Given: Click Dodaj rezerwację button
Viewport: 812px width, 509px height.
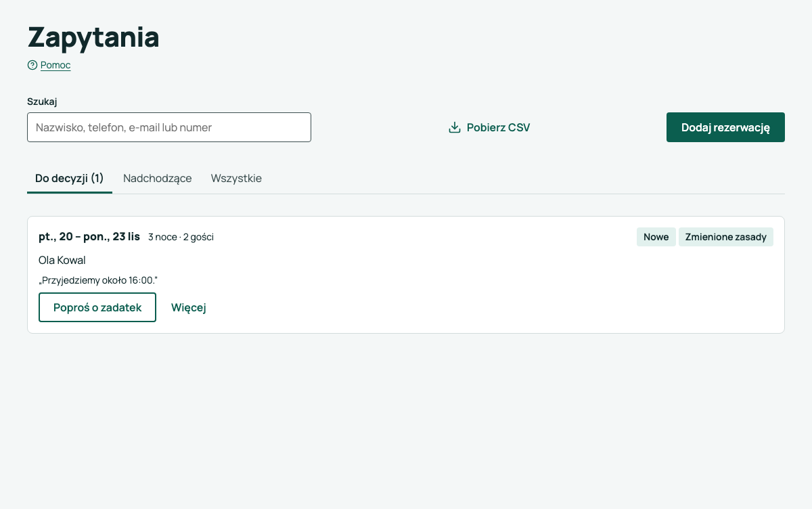Looking at the screenshot, I should pos(725,127).
